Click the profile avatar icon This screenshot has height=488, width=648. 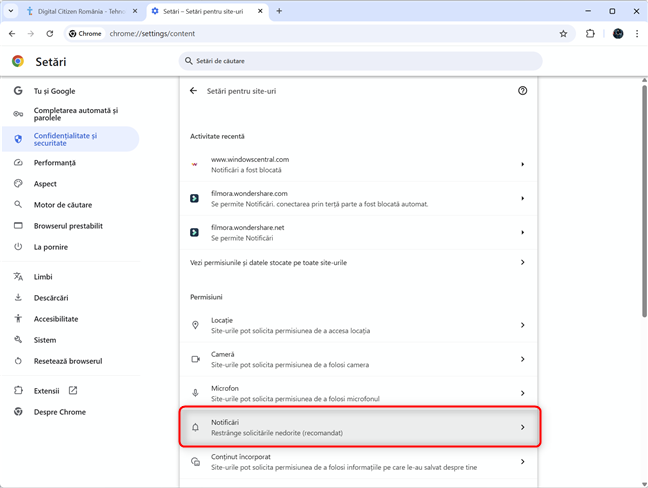pyautogui.click(x=617, y=33)
